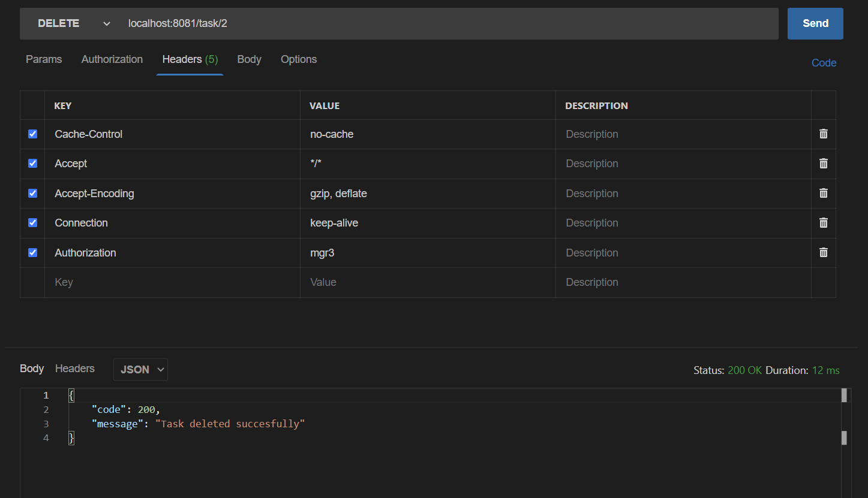Delete the Authorization header row

(823, 252)
